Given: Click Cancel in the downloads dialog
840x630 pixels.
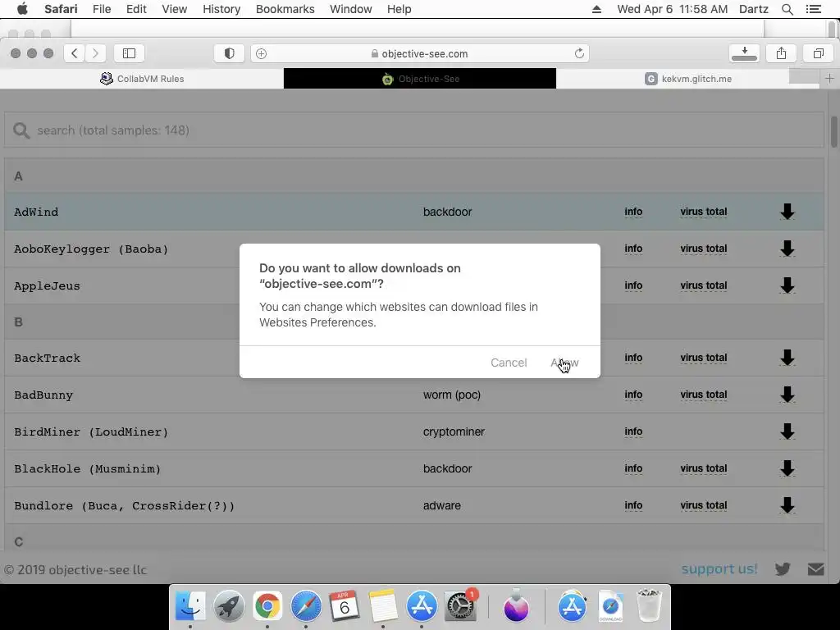Looking at the screenshot, I should click(x=509, y=363).
